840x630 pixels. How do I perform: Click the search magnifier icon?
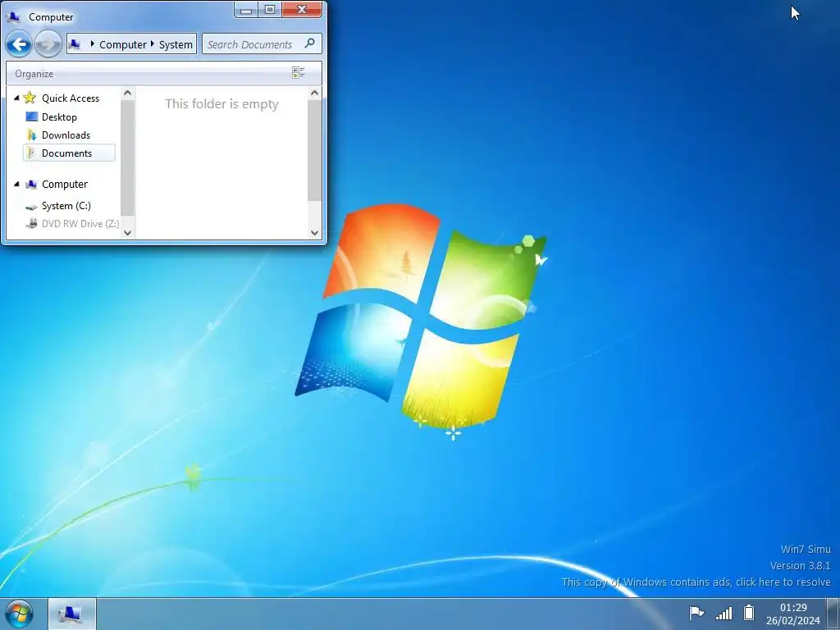(309, 43)
